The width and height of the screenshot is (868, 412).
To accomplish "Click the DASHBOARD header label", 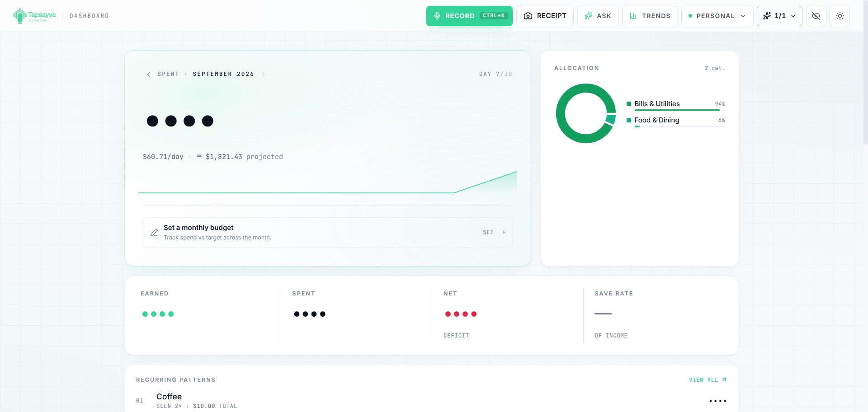I will click(x=89, y=16).
